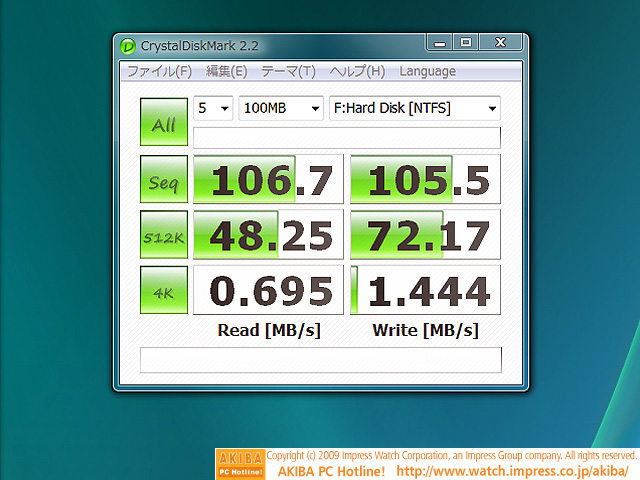Open the test size dropdown showing 100MB
This screenshot has height=480, width=640.
tap(281, 108)
